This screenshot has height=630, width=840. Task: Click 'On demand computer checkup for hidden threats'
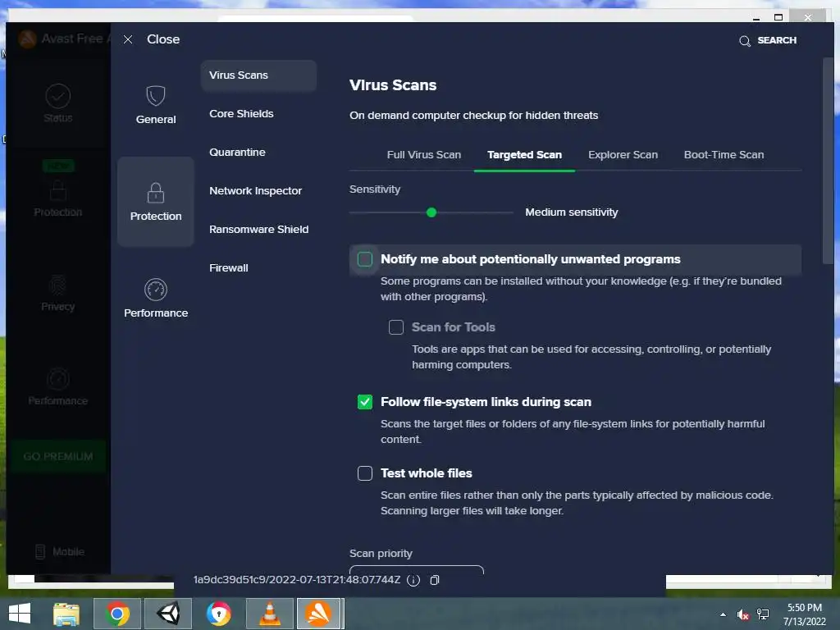click(473, 116)
